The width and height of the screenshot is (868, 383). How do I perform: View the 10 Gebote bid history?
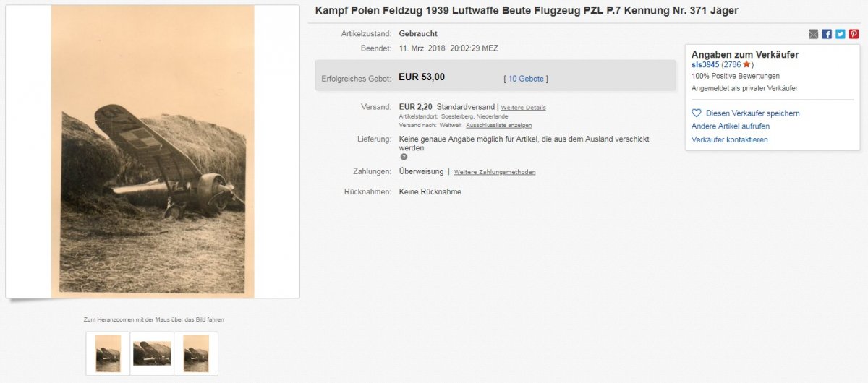click(526, 79)
